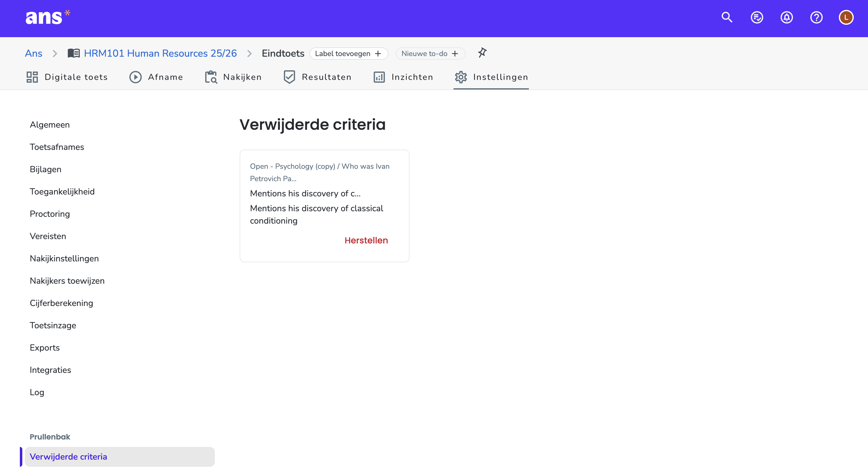Open Integraties settings
The width and height of the screenshot is (868, 472).
point(50,370)
